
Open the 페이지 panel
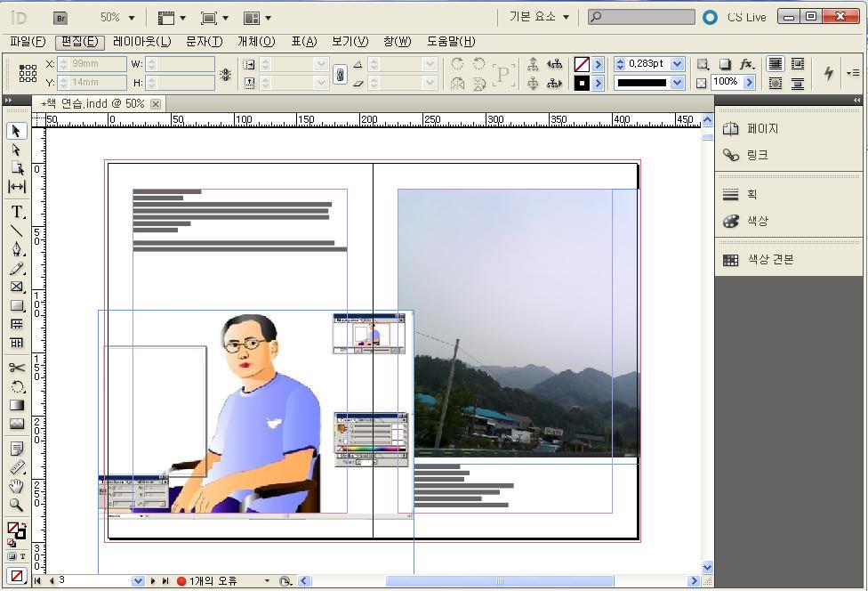(762, 129)
